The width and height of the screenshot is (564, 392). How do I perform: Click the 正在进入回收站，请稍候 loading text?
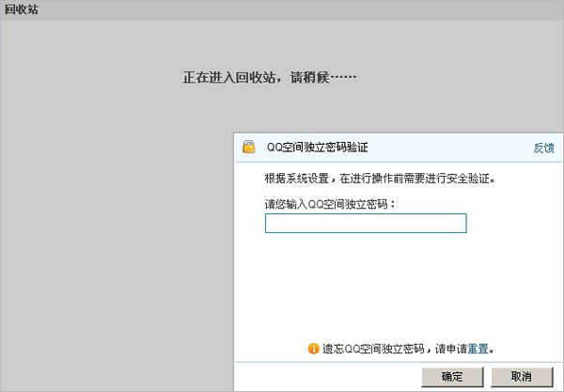tap(270, 77)
